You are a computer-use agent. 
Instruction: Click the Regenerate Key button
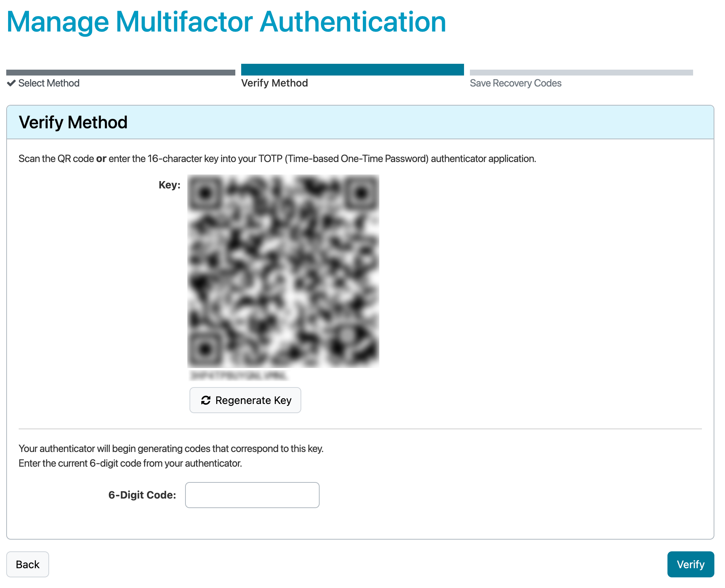click(245, 400)
